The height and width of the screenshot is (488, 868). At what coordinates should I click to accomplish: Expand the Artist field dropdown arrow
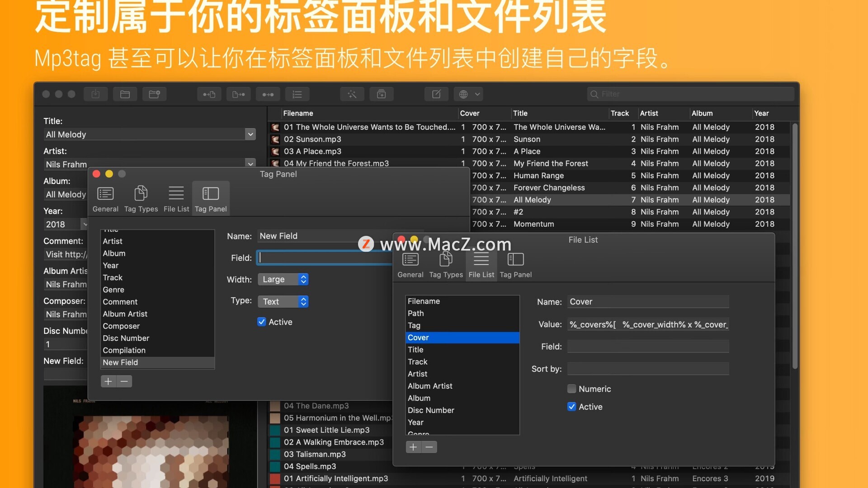[x=250, y=163]
